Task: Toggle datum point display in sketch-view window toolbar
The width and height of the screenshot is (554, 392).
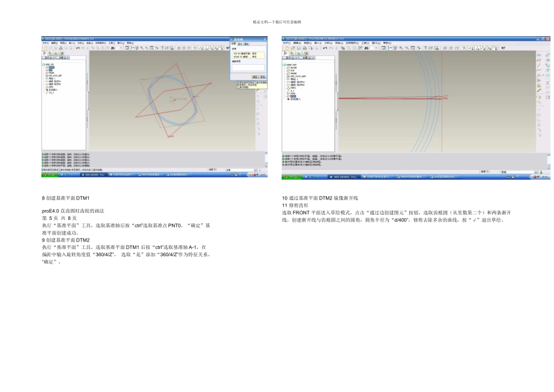Action: pos(483,48)
